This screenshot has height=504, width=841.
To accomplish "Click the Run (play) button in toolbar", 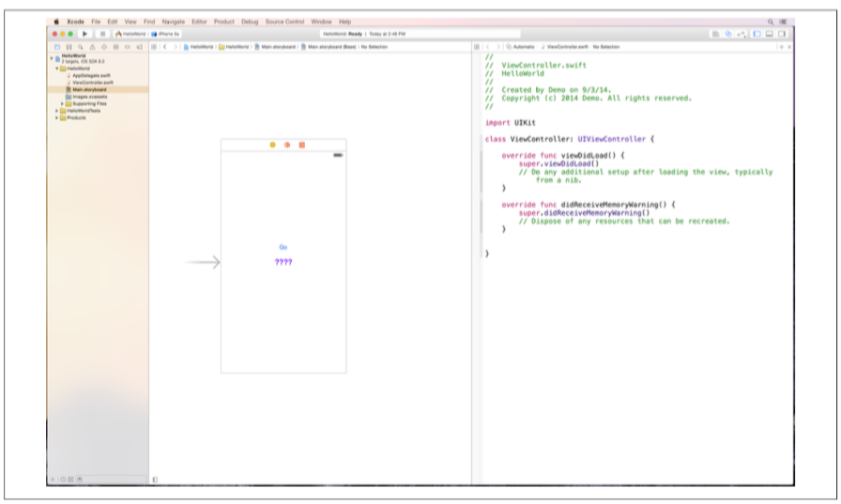I will (85, 34).
